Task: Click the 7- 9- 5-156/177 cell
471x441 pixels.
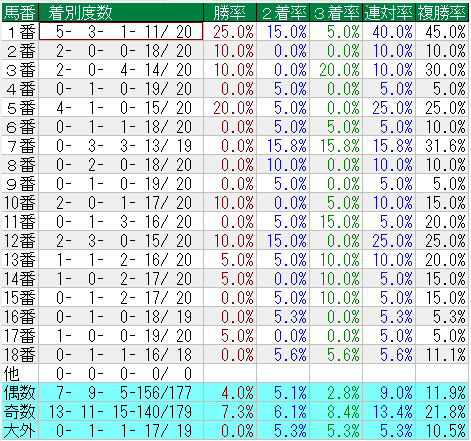Action: coord(121,393)
